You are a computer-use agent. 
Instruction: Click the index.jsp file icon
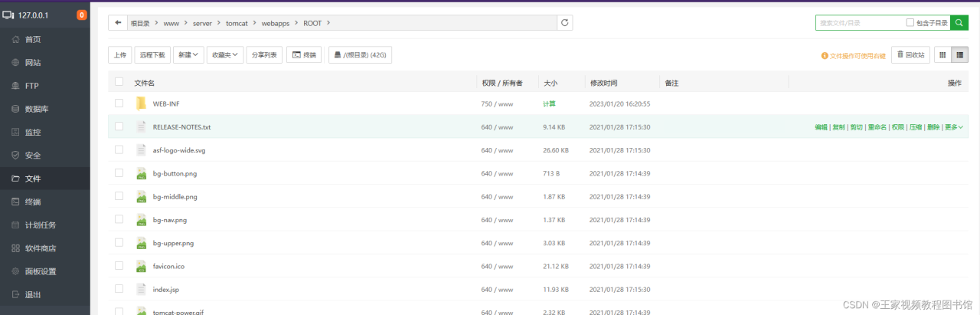[x=141, y=290]
